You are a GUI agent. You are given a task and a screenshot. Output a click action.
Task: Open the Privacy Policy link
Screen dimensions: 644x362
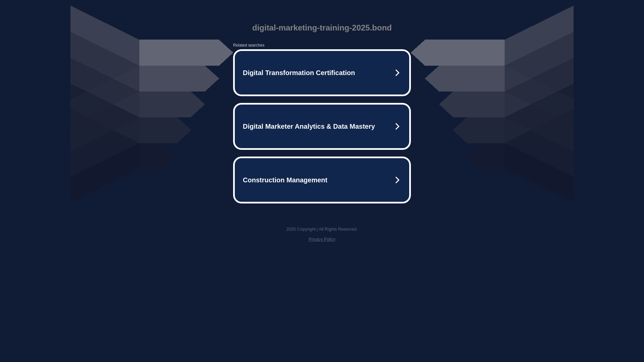(x=322, y=239)
